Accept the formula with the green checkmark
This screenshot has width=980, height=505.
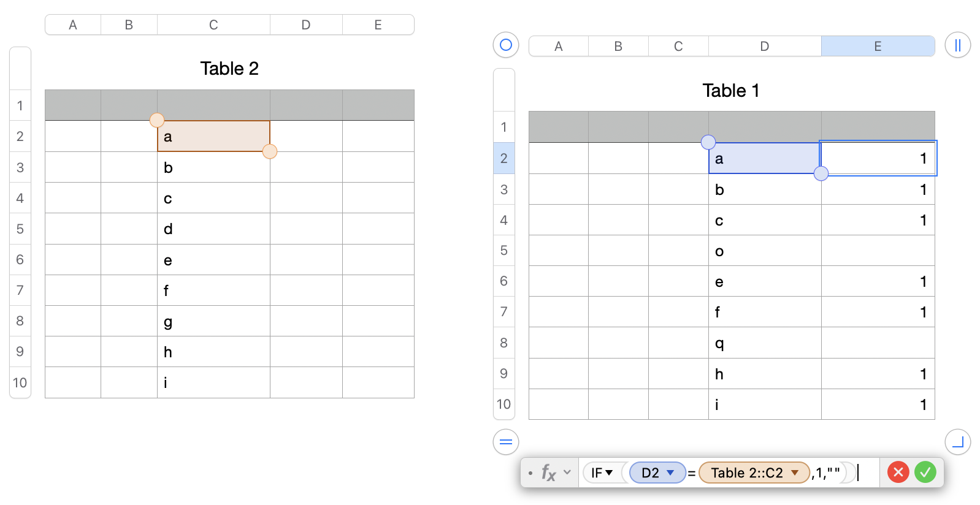pos(925,472)
